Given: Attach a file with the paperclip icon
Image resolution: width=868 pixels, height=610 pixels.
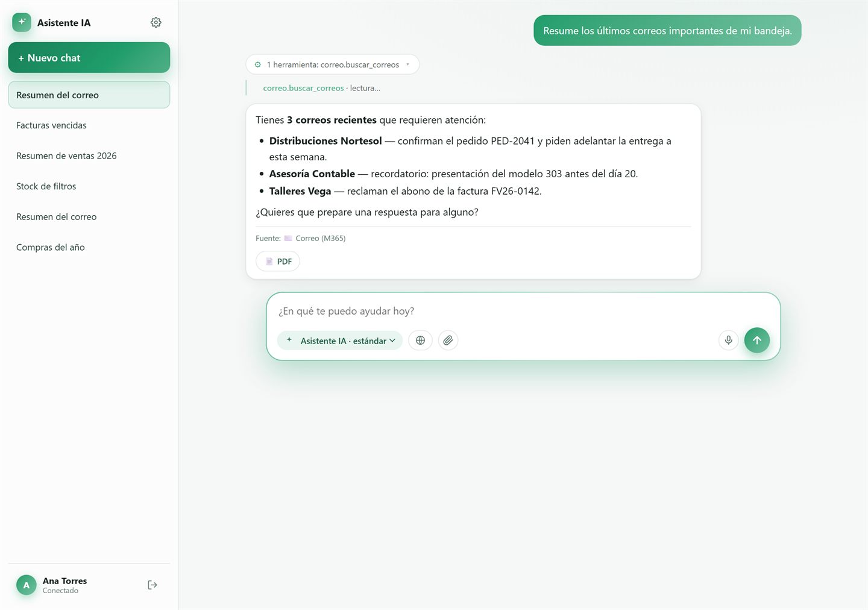Looking at the screenshot, I should 448,341.
